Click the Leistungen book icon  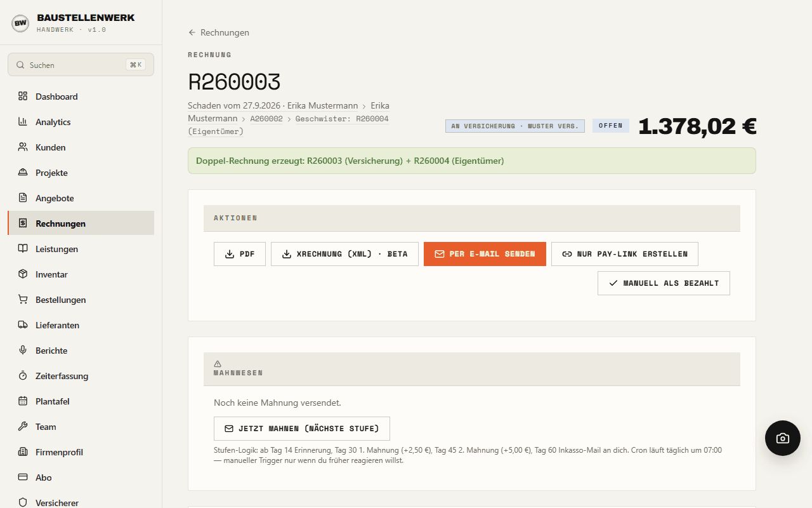click(23, 249)
